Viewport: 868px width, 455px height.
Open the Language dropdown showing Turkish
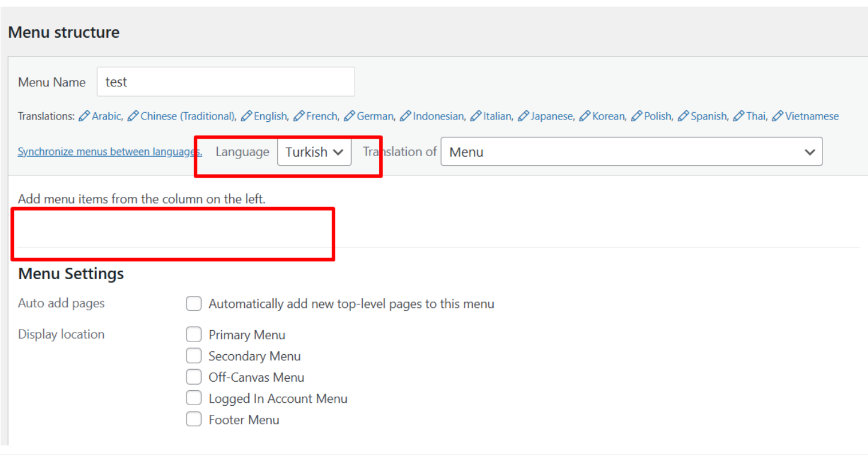click(x=314, y=152)
